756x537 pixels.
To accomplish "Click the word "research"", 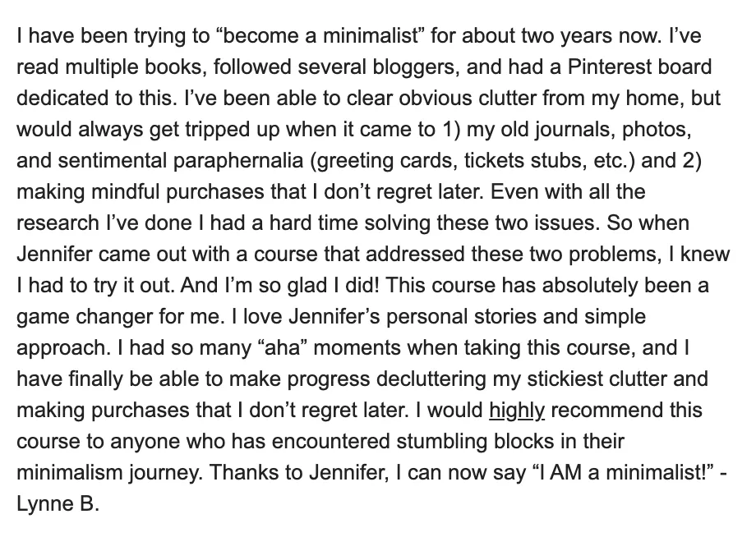I will pos(58,223).
